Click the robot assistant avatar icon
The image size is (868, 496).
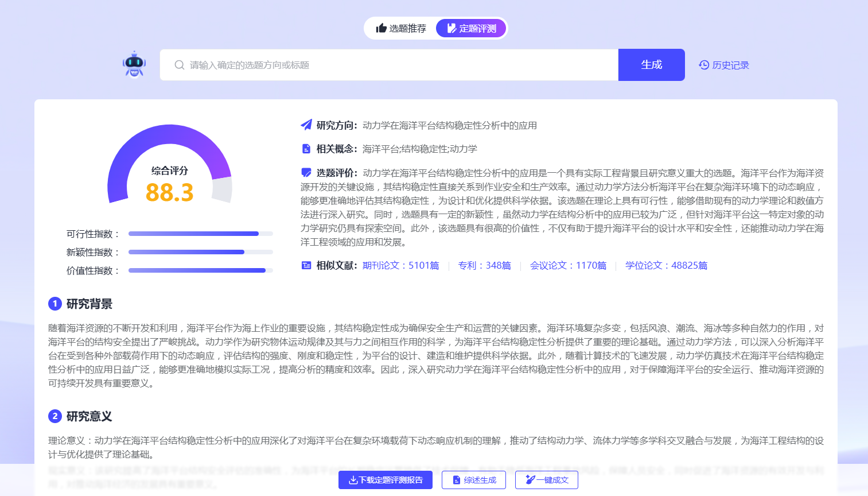coord(134,64)
